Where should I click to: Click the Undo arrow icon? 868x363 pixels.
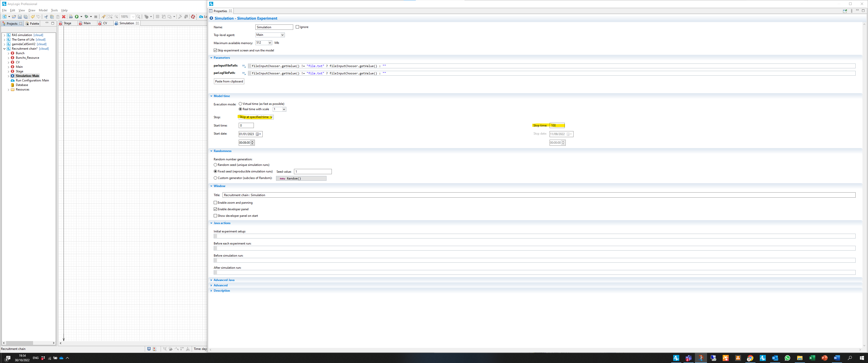(x=33, y=16)
